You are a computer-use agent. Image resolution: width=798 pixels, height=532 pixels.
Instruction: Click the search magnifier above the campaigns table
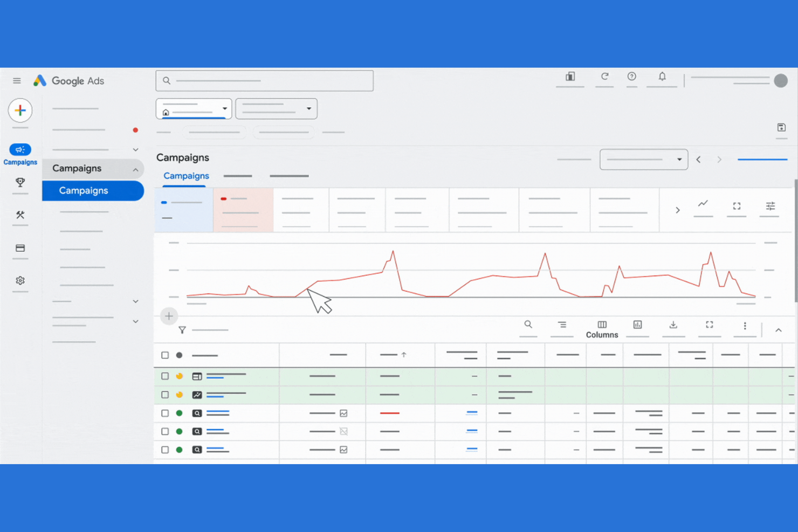coord(528,325)
